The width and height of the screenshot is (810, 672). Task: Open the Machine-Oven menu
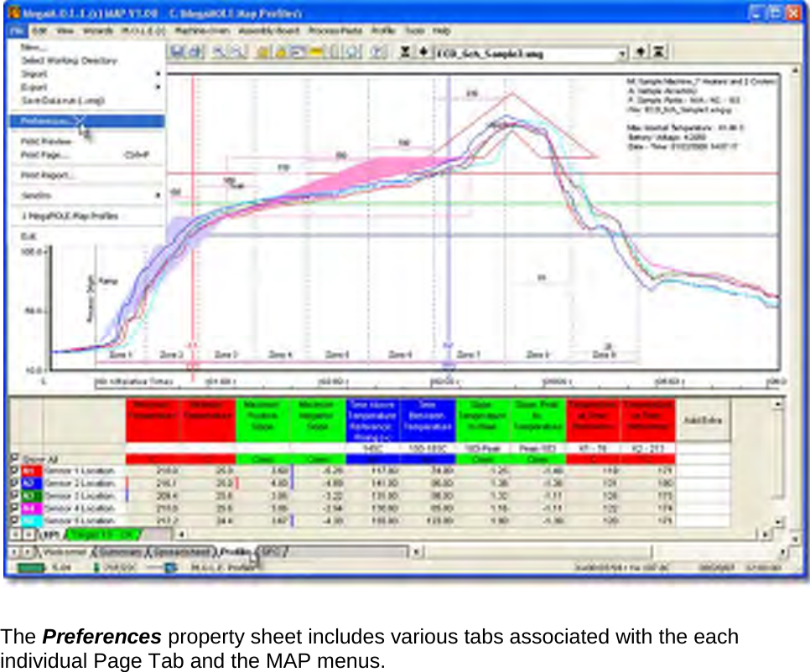(202, 30)
